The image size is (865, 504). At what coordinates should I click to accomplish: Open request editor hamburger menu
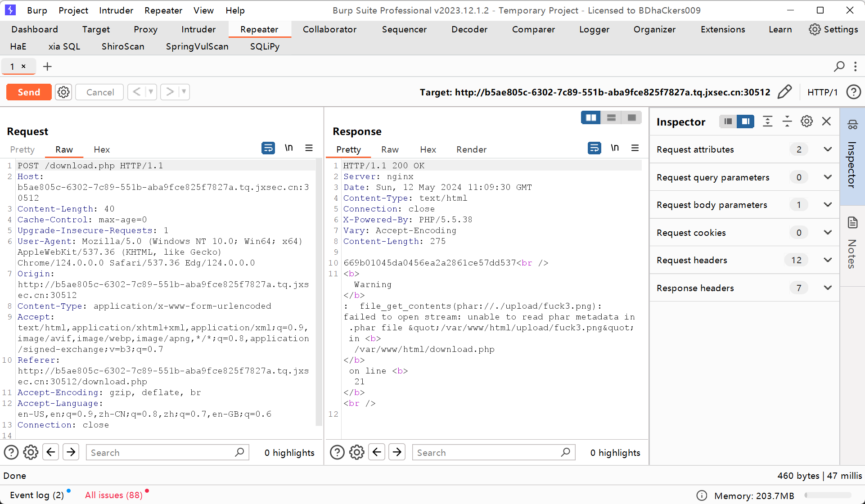[309, 148]
